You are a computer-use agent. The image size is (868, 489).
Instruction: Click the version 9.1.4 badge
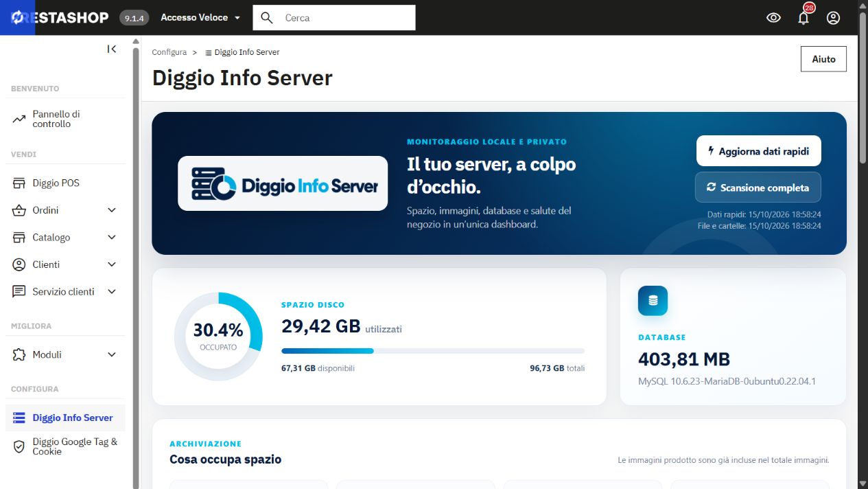pos(134,18)
